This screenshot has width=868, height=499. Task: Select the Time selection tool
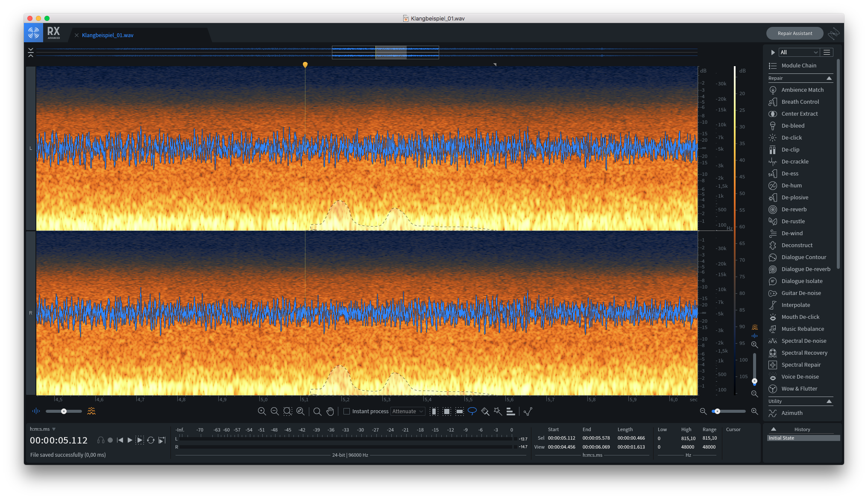click(x=434, y=411)
